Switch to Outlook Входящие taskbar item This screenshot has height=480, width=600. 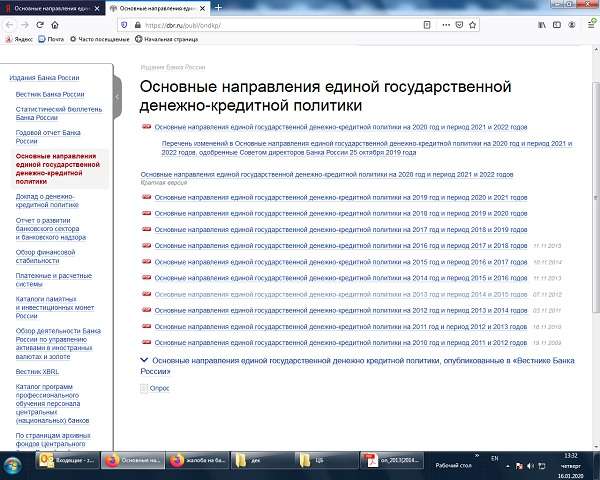point(68,460)
